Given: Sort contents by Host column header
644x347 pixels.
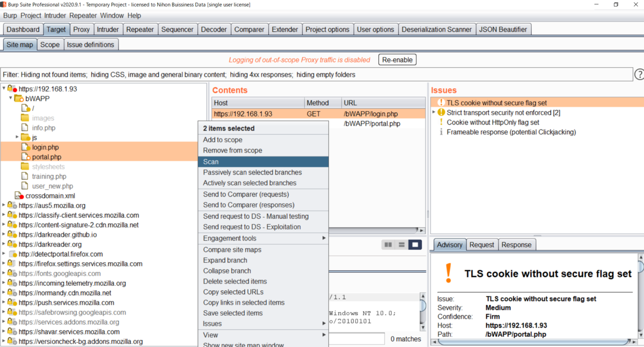Looking at the screenshot, I should (x=258, y=103).
